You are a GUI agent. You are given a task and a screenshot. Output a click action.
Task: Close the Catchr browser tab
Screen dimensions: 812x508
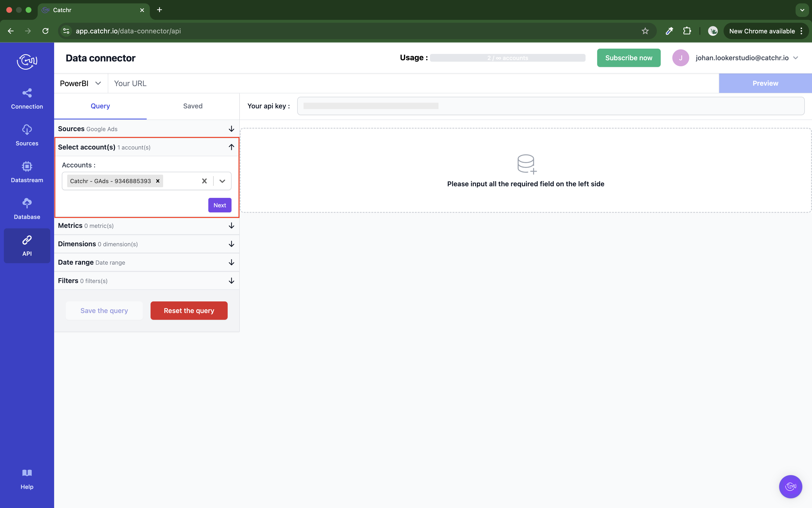click(142, 10)
